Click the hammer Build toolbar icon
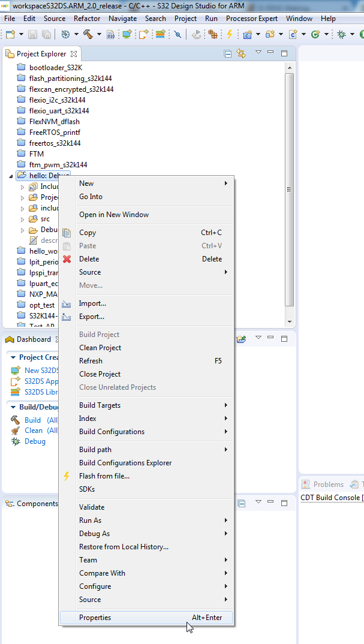The height and width of the screenshot is (644, 364). (88, 34)
